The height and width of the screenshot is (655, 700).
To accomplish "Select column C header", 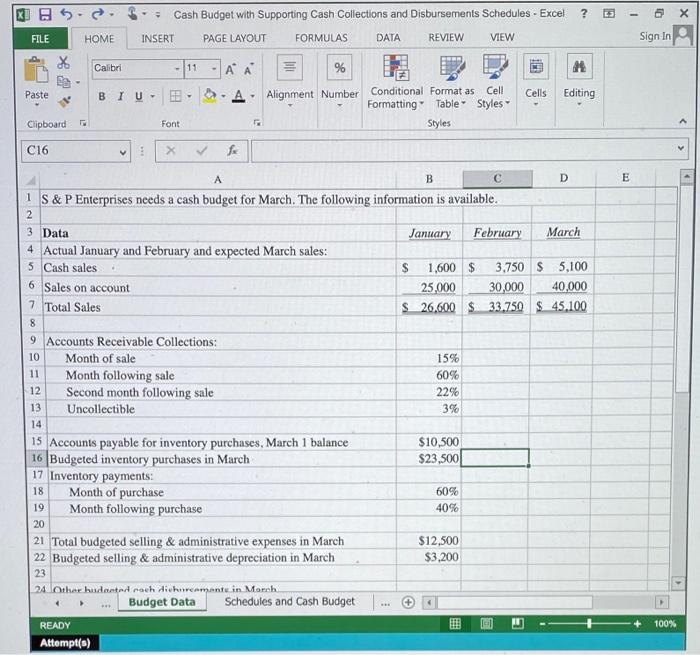I will click(x=497, y=179).
